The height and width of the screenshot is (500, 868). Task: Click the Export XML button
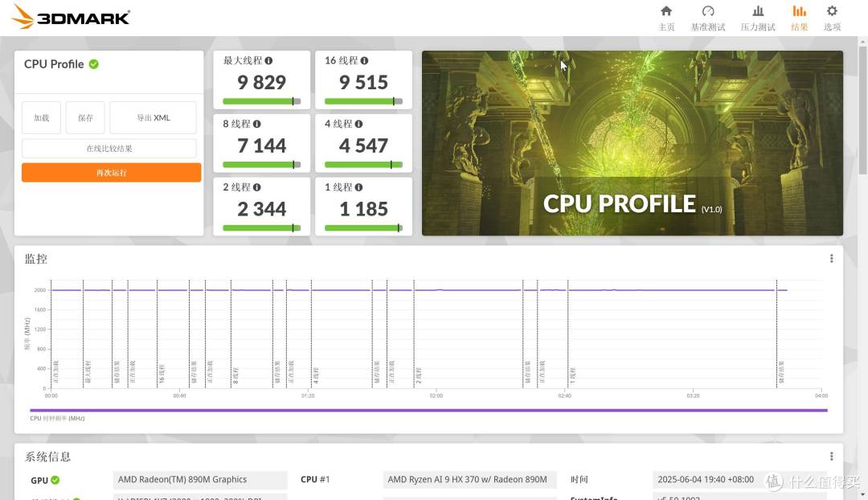click(154, 117)
